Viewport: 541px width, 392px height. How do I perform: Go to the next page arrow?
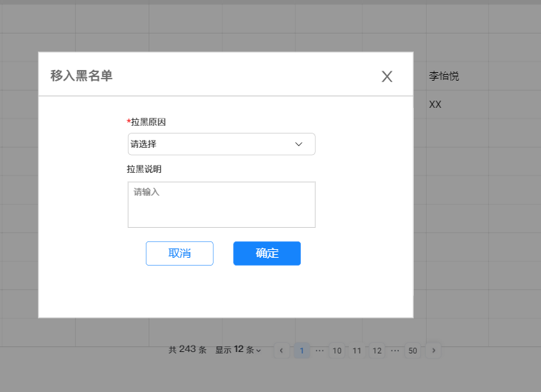click(x=434, y=351)
